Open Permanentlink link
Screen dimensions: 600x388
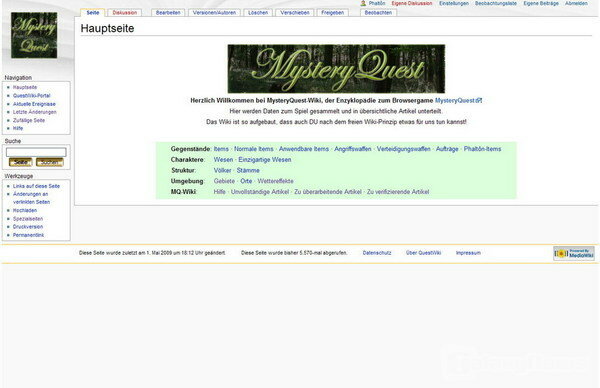(x=28, y=235)
